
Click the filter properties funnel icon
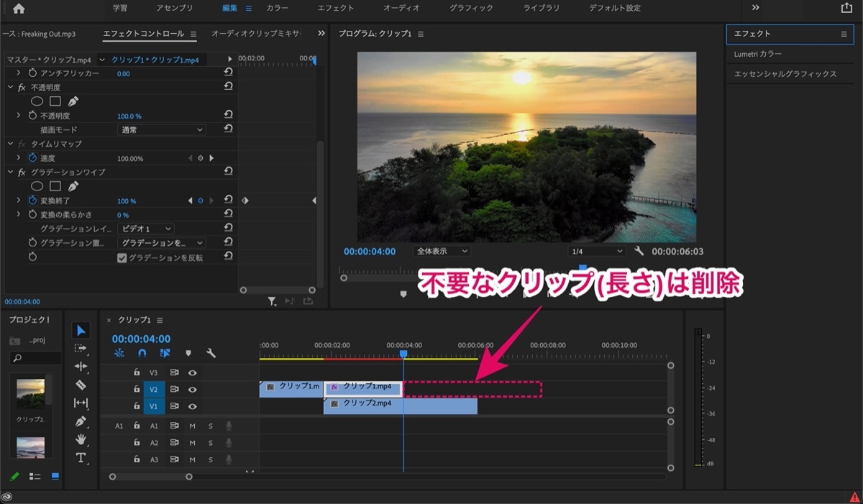click(272, 302)
